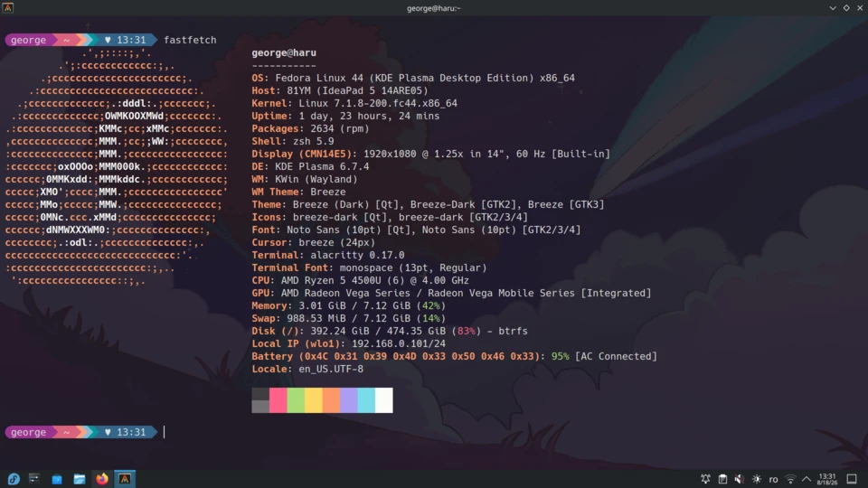The height and width of the screenshot is (488, 868).
Task: Click the Alacritty icon in the title bar
Action: (x=8, y=8)
